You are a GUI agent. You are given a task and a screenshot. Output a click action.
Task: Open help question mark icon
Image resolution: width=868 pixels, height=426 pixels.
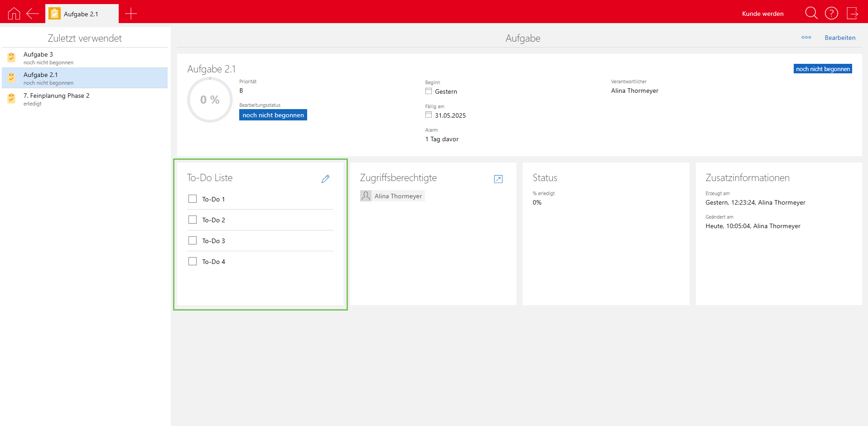pyautogui.click(x=831, y=13)
